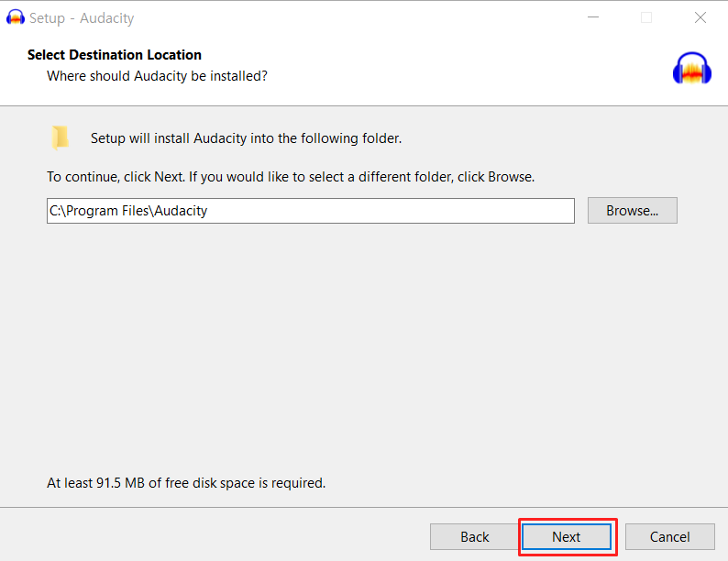Image resolution: width=728 pixels, height=561 pixels.
Task: Open the Browse... folder dialog
Action: pos(632,211)
